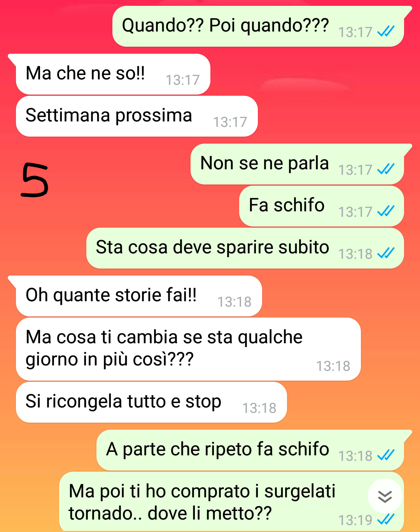Select 'Ma cosa ti cambia se sta qualche giorno' message
This screenshot has width=420, height=532.
pyautogui.click(x=188, y=349)
